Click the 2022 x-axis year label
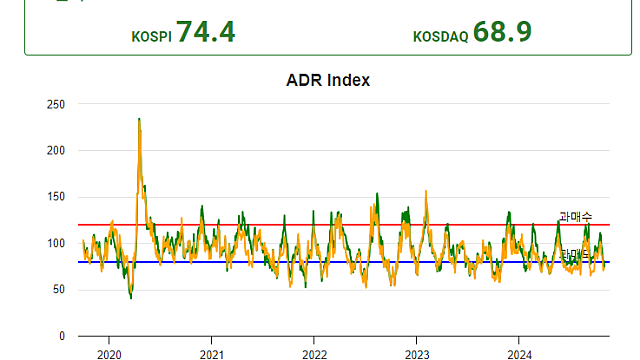 tap(314, 355)
